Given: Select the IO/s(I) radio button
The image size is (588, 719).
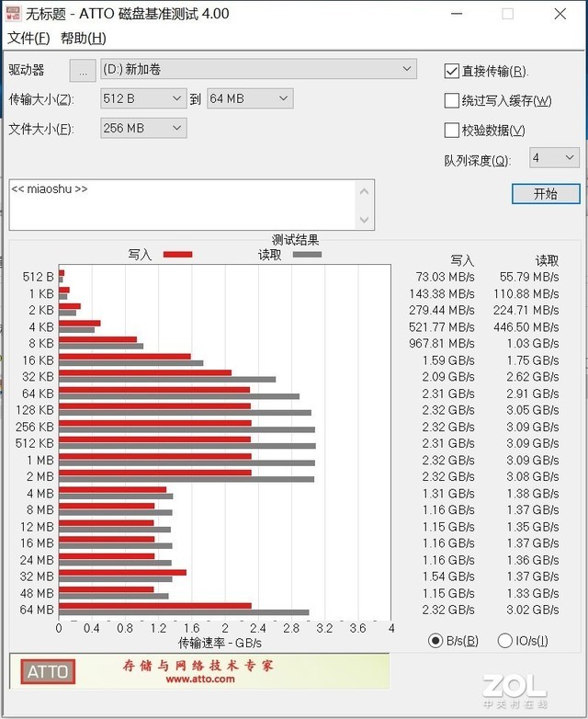Looking at the screenshot, I should click(504, 641).
